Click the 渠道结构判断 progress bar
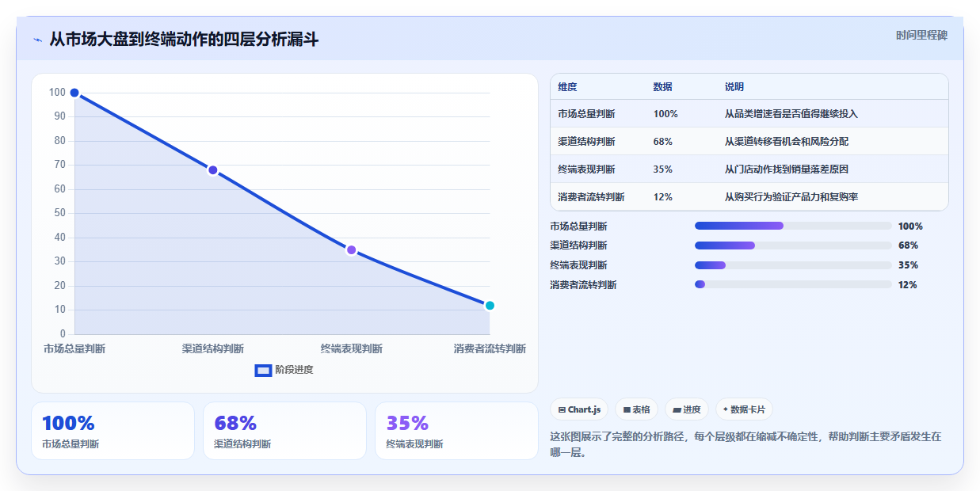 click(793, 246)
